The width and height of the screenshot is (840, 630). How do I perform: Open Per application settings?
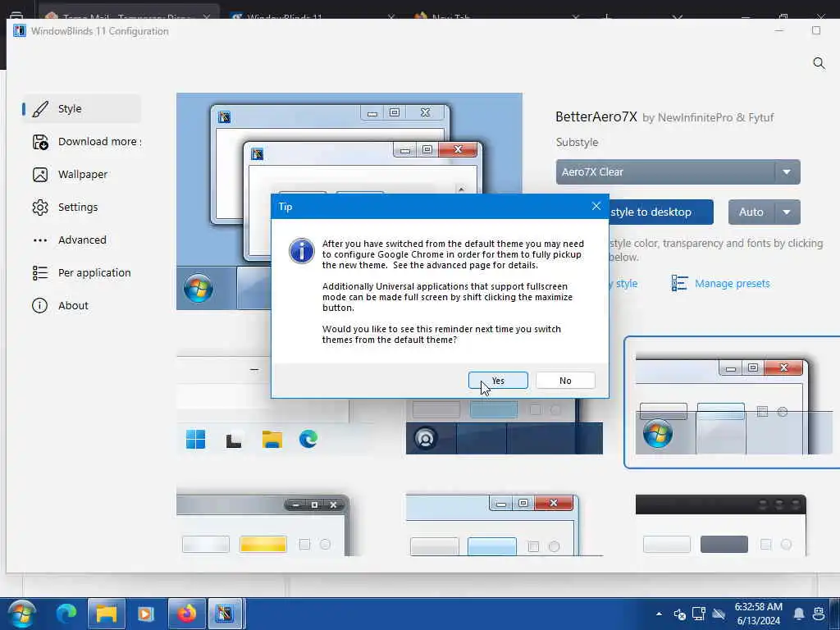point(81,272)
